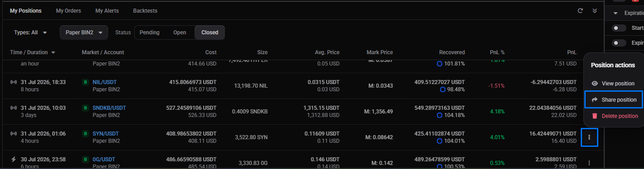The width and height of the screenshot is (644, 169).
Task: Switch to My Orders tab
Action: tap(68, 10)
